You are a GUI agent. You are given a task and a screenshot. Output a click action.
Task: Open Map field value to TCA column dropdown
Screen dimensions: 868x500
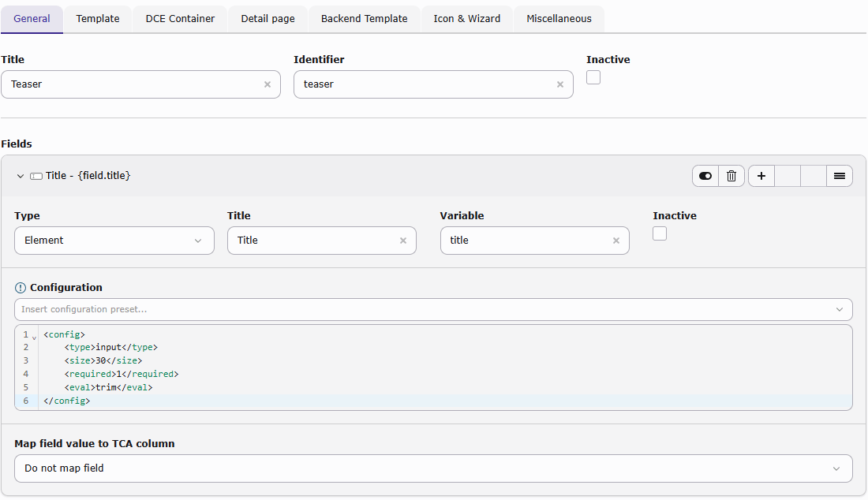pos(433,468)
